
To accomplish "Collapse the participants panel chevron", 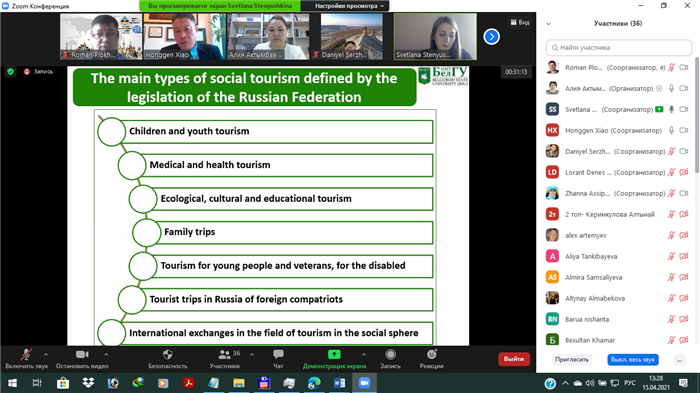I will click(549, 24).
